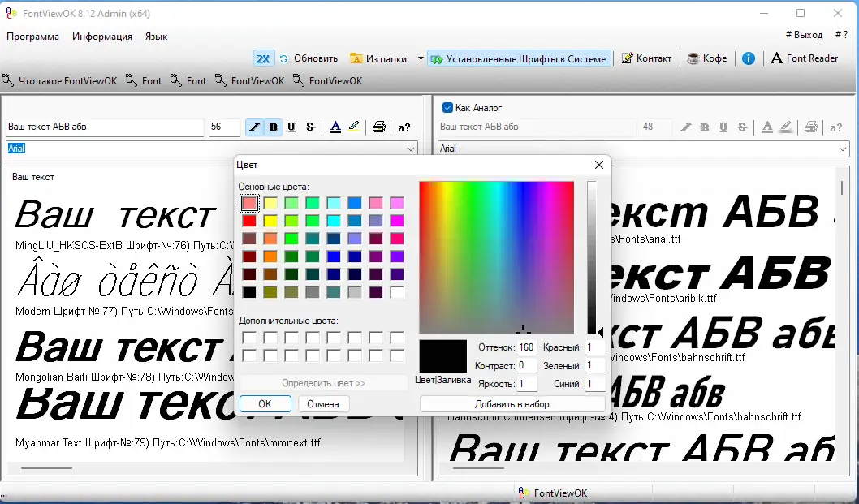Click the Оттенок value field
Viewport: 859px width, 504px height.
(x=526, y=347)
